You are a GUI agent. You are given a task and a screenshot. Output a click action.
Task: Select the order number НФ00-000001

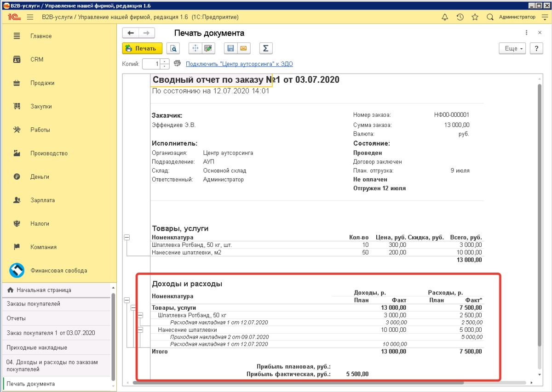(x=452, y=115)
